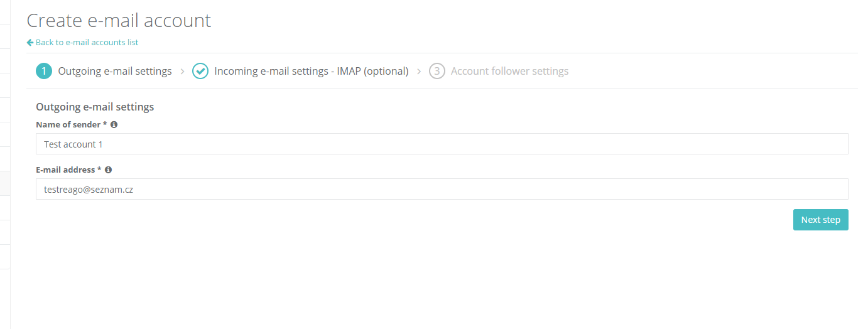Click the Create e-mail account heading
868x329 pixels.
[x=119, y=21]
